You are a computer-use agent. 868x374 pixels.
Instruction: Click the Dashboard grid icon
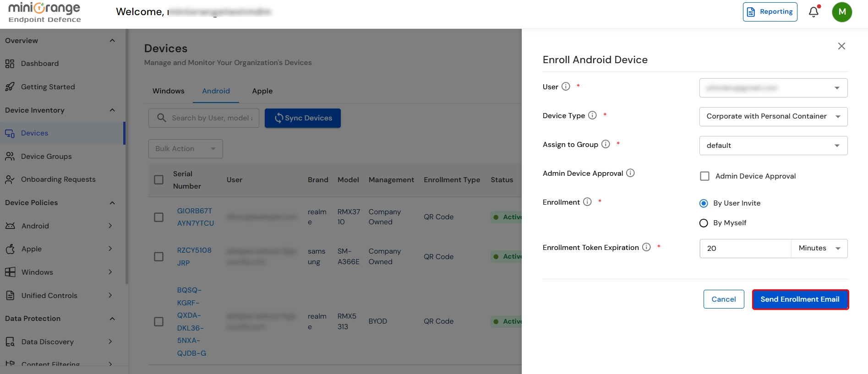click(10, 64)
